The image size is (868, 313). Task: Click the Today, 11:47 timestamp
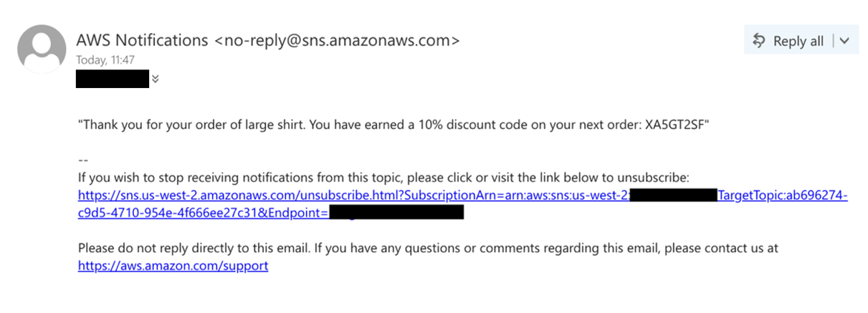pos(105,60)
